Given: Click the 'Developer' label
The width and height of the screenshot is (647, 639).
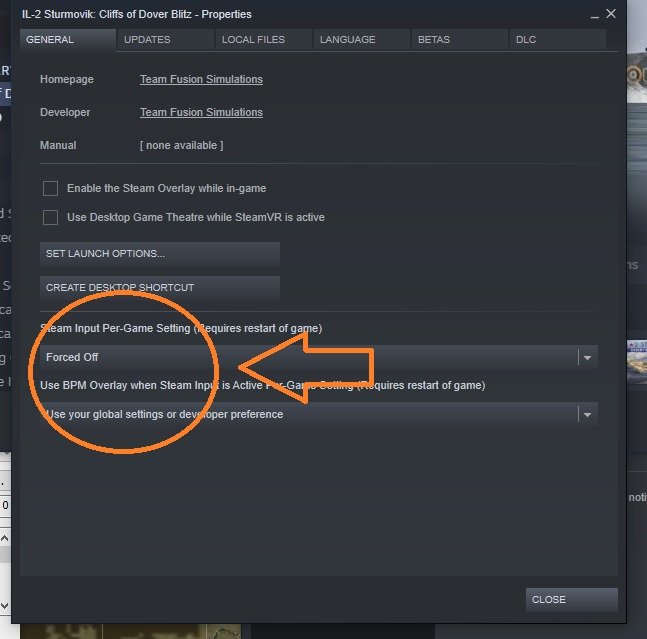Looking at the screenshot, I should pos(65,112).
